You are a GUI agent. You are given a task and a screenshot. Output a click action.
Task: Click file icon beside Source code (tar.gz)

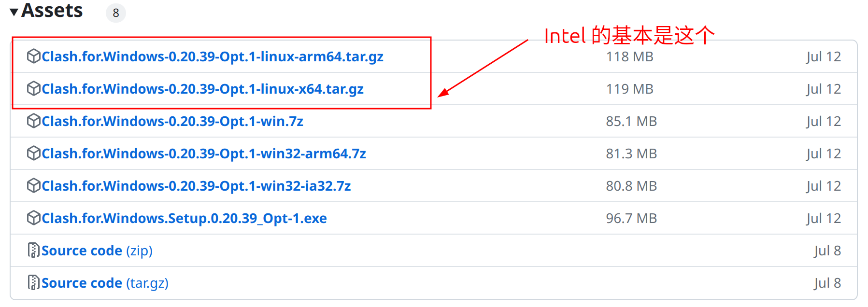pyautogui.click(x=33, y=283)
